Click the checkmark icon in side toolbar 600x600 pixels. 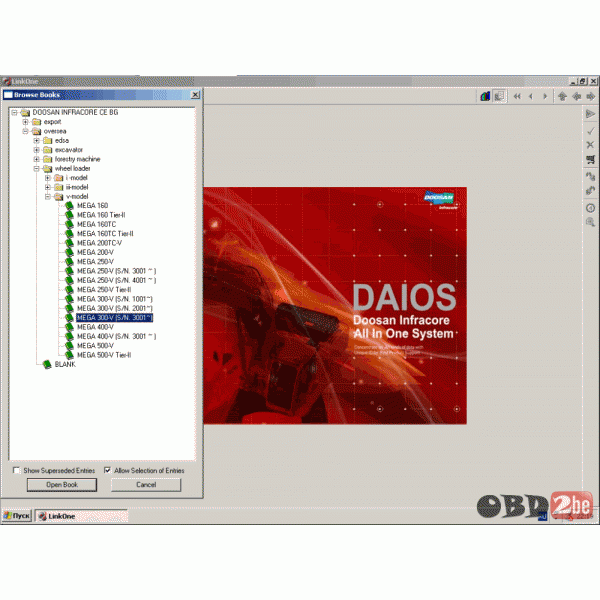590,131
